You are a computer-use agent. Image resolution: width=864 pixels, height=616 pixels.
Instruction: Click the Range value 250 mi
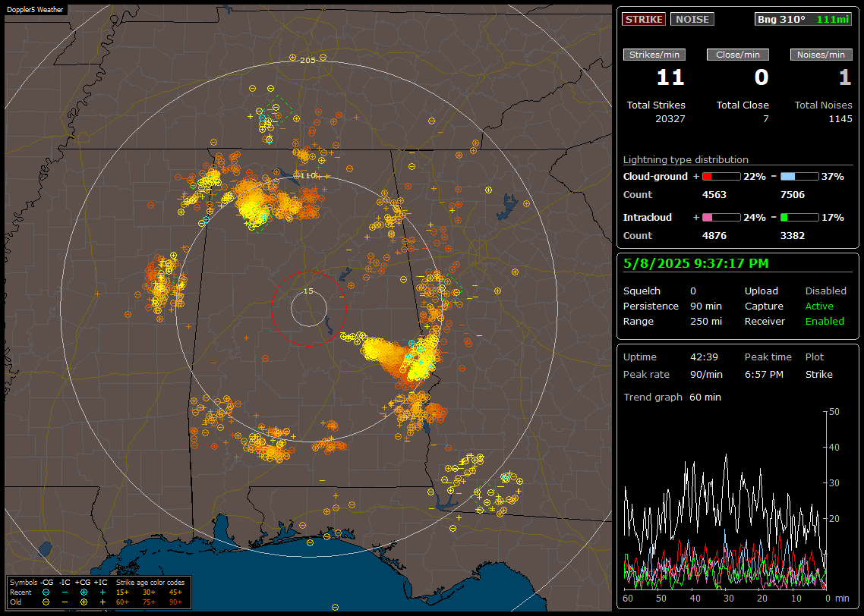(x=706, y=322)
